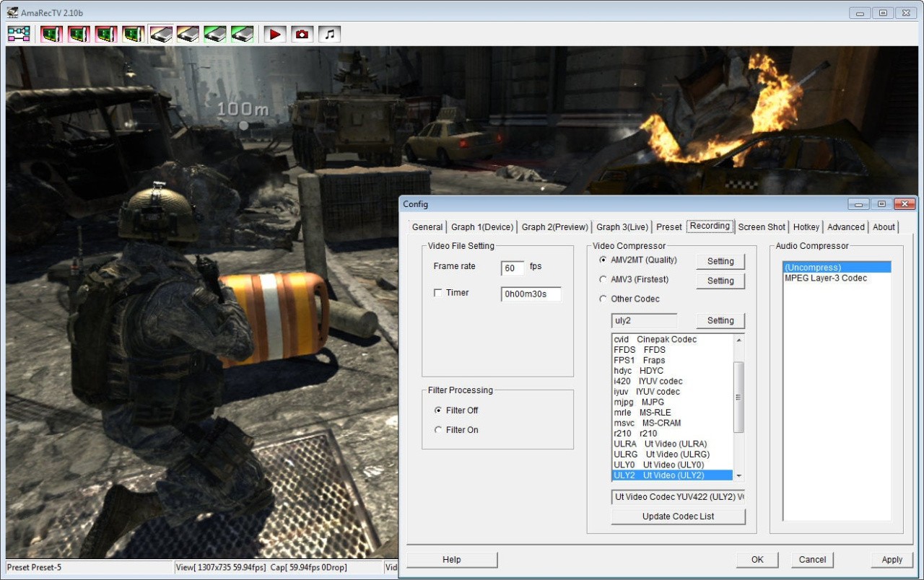924x580 pixels.
Task: Click the Frame rate input field
Action: [x=512, y=268]
